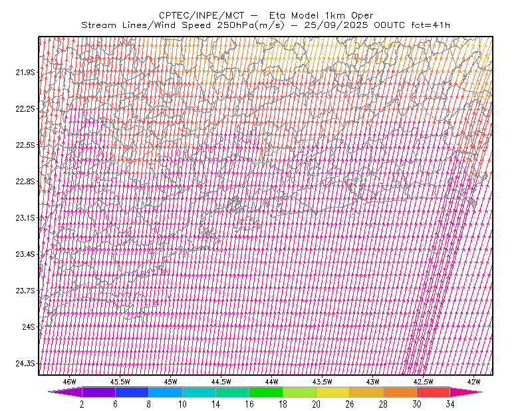
Task: Click the red 30–34 m/s legend swatch
Action: click(x=434, y=392)
